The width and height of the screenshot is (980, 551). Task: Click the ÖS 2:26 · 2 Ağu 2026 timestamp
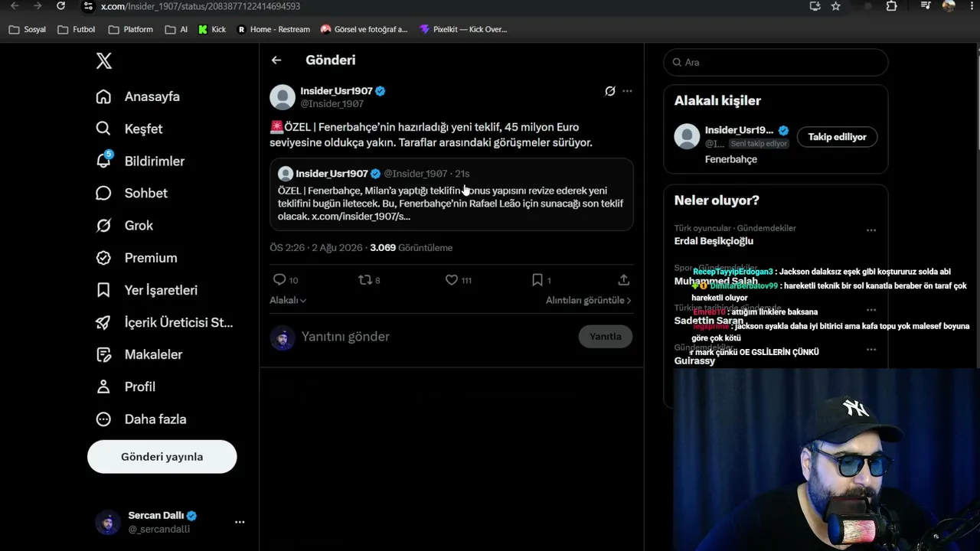tap(316, 248)
